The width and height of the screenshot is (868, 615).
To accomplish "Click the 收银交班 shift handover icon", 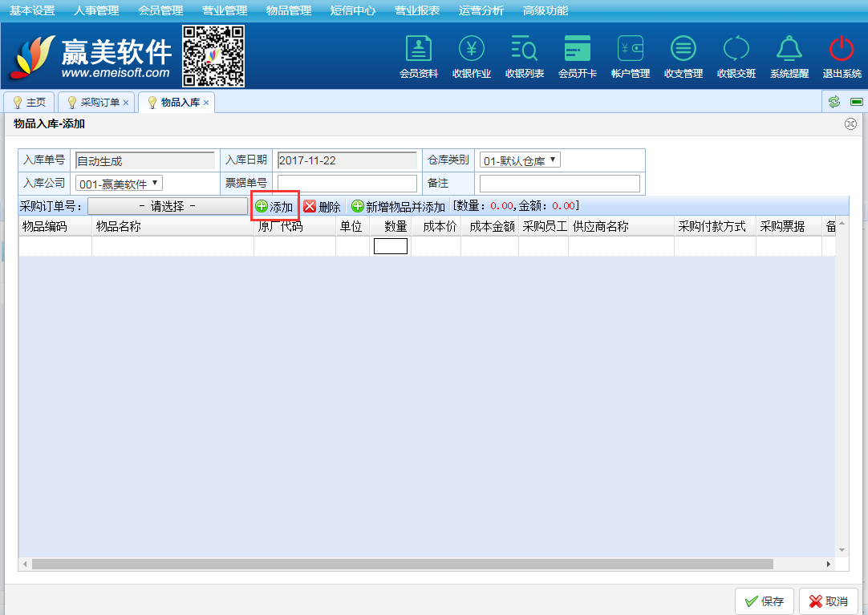I will click(736, 50).
